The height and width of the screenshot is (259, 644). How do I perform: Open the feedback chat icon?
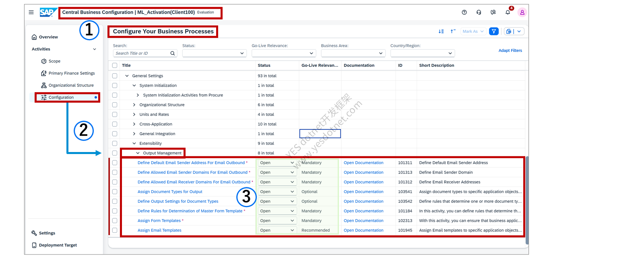pos(493,12)
